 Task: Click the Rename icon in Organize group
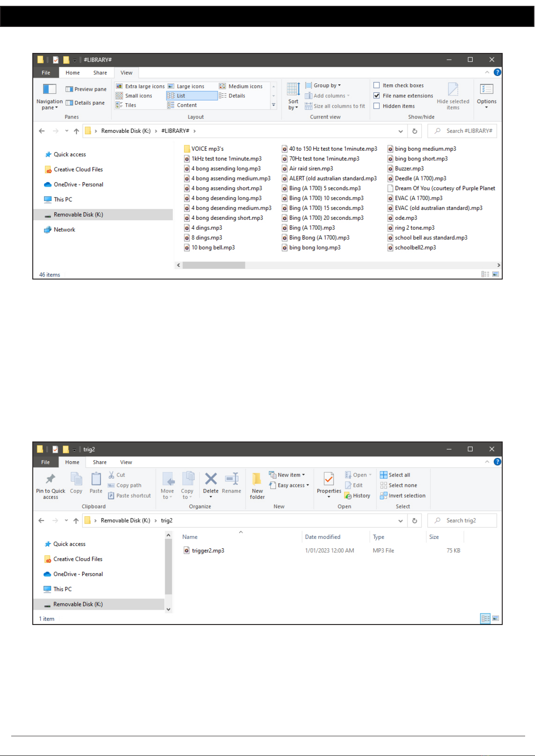(232, 479)
